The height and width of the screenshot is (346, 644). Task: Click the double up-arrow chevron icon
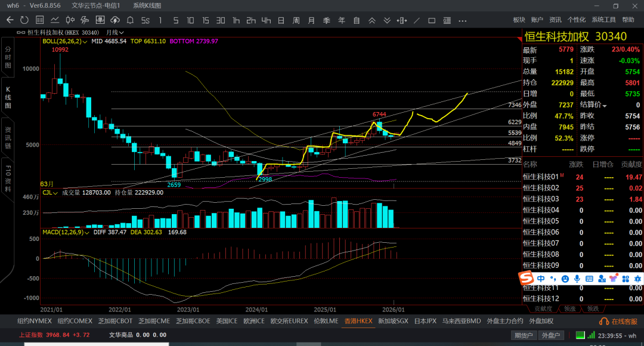371,20
